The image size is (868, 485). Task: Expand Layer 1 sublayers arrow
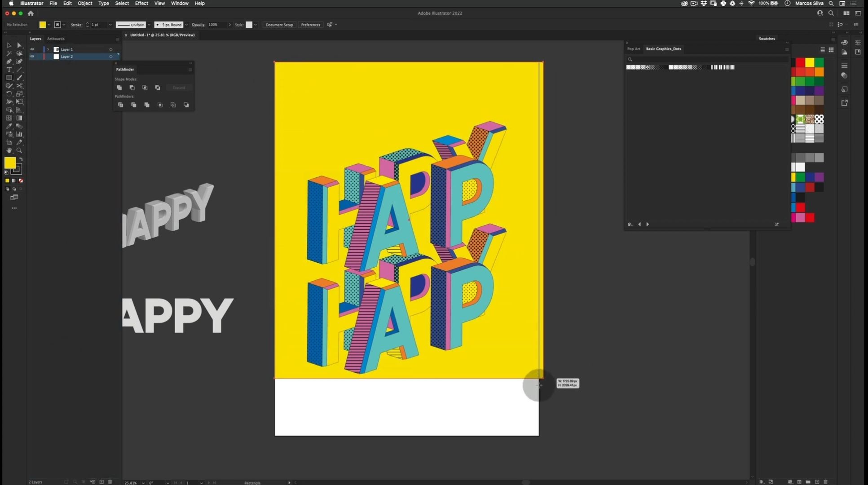(x=48, y=49)
